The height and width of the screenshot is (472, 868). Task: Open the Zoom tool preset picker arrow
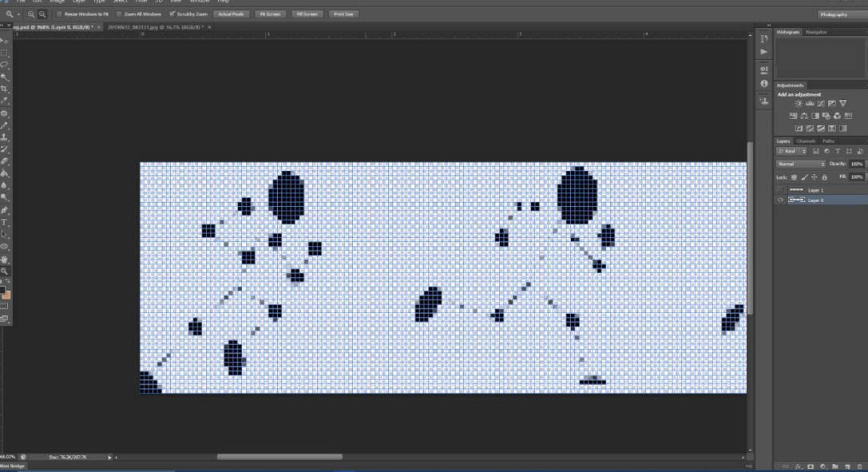18,14
